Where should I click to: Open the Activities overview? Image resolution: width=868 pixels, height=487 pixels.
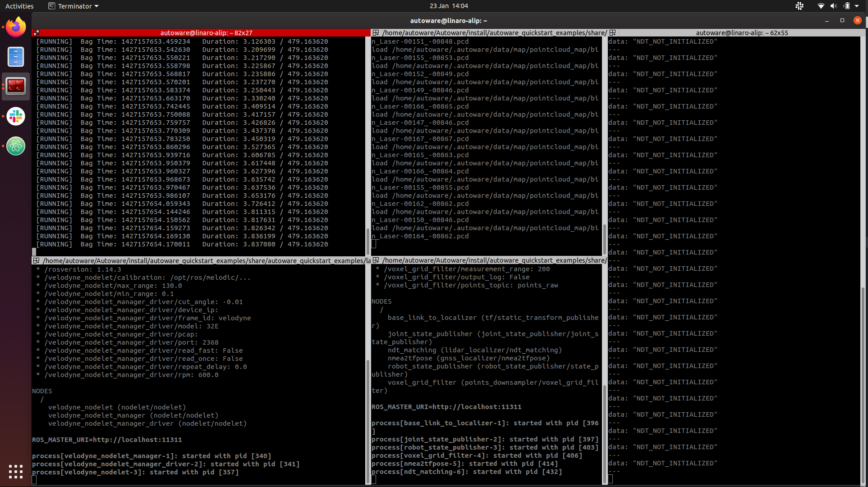tap(19, 6)
